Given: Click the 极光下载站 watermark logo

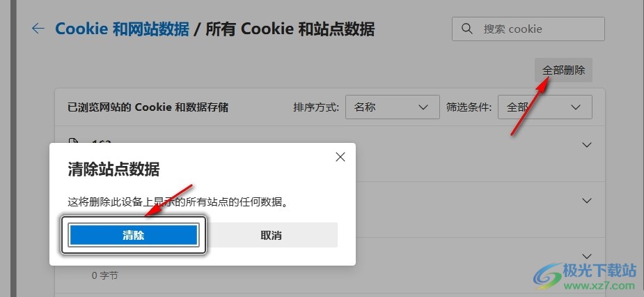Looking at the screenshot, I should coord(586,276).
